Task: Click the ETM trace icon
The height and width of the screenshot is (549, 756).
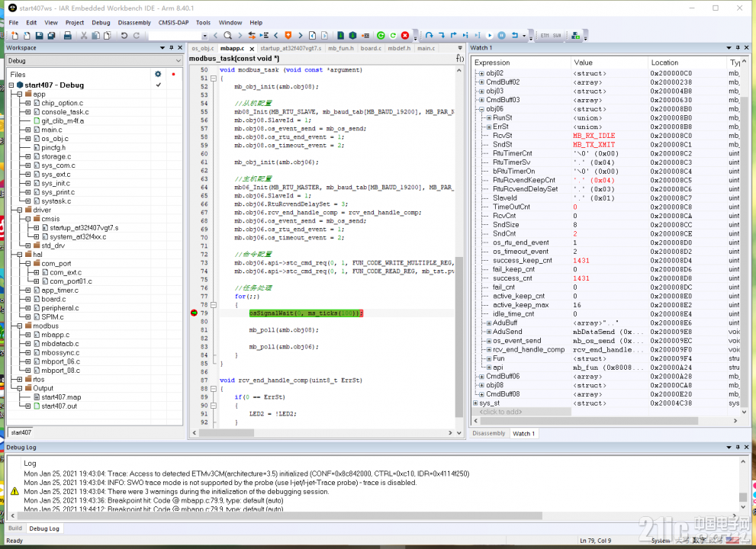Action: click(x=545, y=36)
